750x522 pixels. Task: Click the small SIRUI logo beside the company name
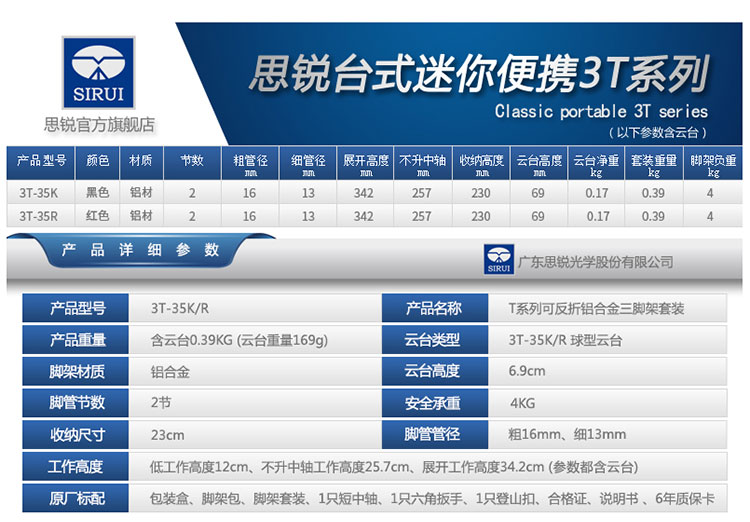tap(498, 259)
